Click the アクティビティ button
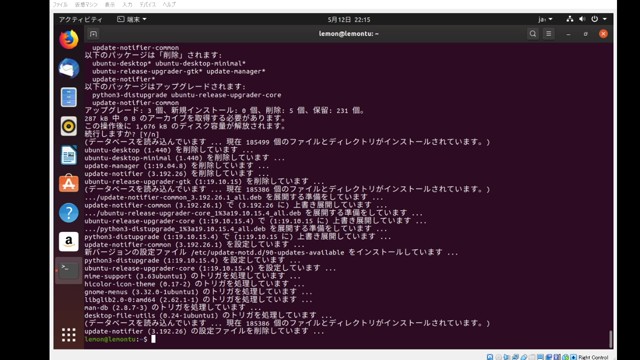This screenshot has width=640, height=360. tap(80, 19)
